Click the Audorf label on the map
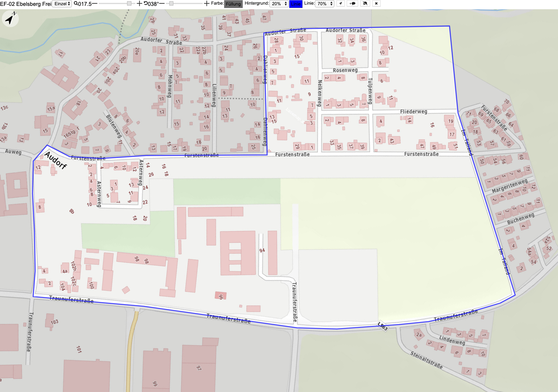The height and width of the screenshot is (392, 558). (56, 160)
